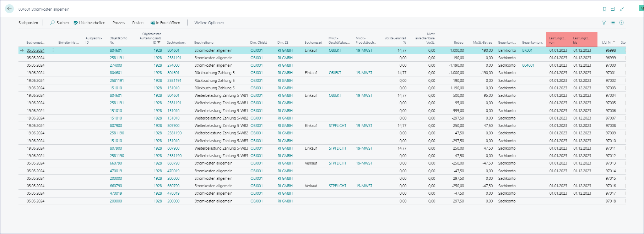Open the list in Excel

[165, 23]
